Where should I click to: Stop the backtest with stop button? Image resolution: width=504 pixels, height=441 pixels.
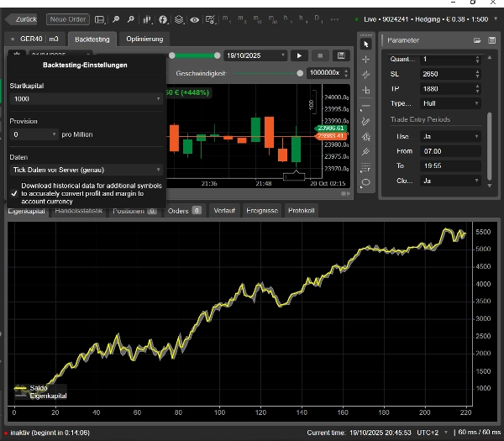[x=320, y=55]
